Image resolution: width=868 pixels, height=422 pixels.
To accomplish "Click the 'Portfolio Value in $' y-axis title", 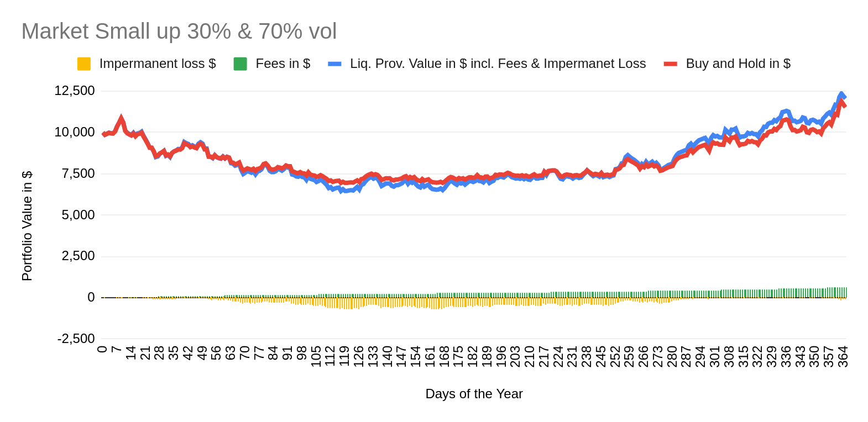I will pyautogui.click(x=27, y=226).
